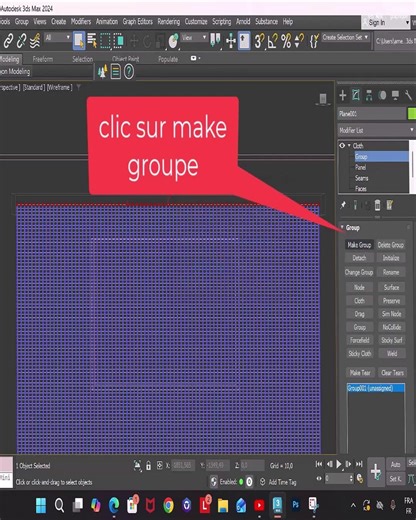Viewport: 416px width, 520px height.
Task: Collapse Cloth modifier sub-object tree
Action: tap(349, 146)
